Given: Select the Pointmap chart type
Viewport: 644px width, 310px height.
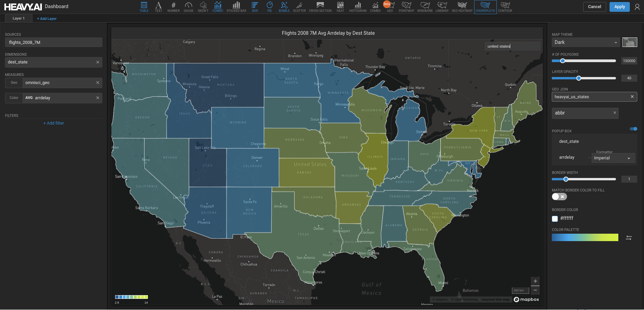Looking at the screenshot, I should pos(406,7).
